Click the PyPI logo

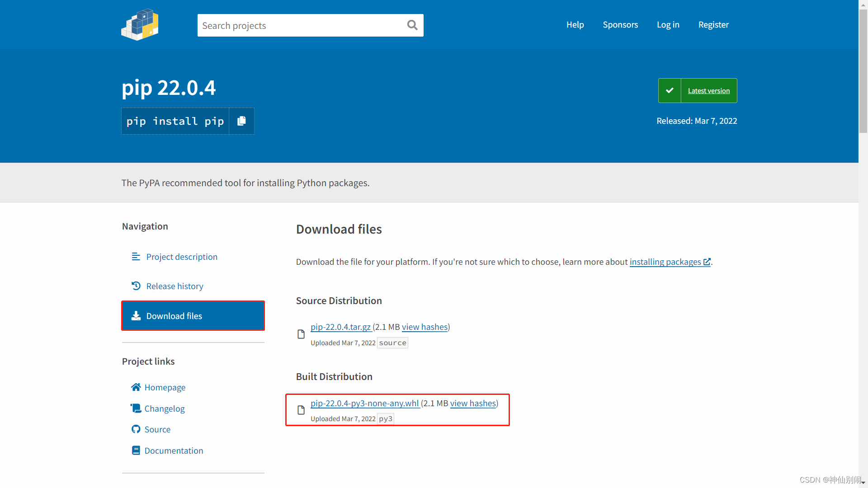point(140,25)
